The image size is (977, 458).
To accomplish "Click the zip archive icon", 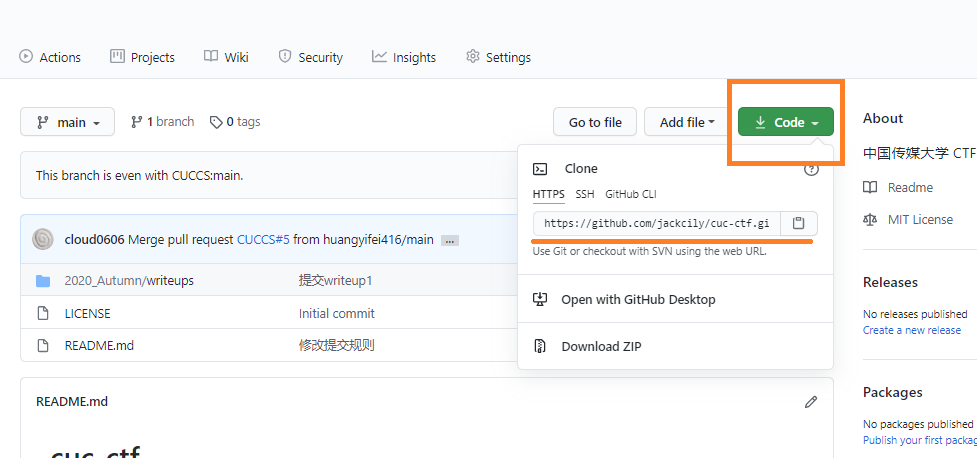I will point(540,346).
